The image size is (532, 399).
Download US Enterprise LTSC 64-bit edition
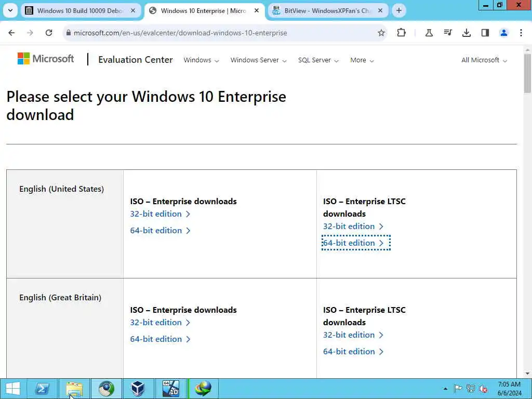pyautogui.click(x=353, y=243)
